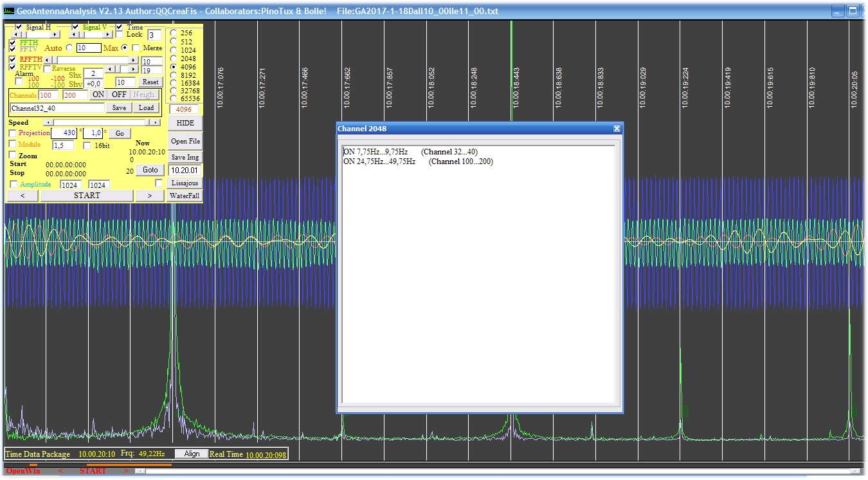This screenshot has height=480, width=868.
Task: Select the Auto radio button
Action: point(69,48)
